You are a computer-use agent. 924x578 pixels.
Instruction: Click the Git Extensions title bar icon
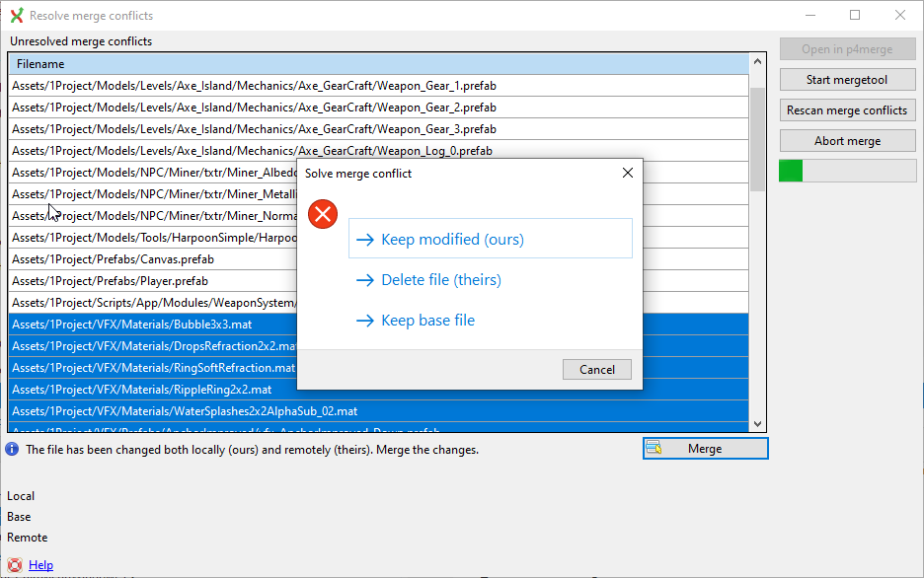(x=17, y=16)
